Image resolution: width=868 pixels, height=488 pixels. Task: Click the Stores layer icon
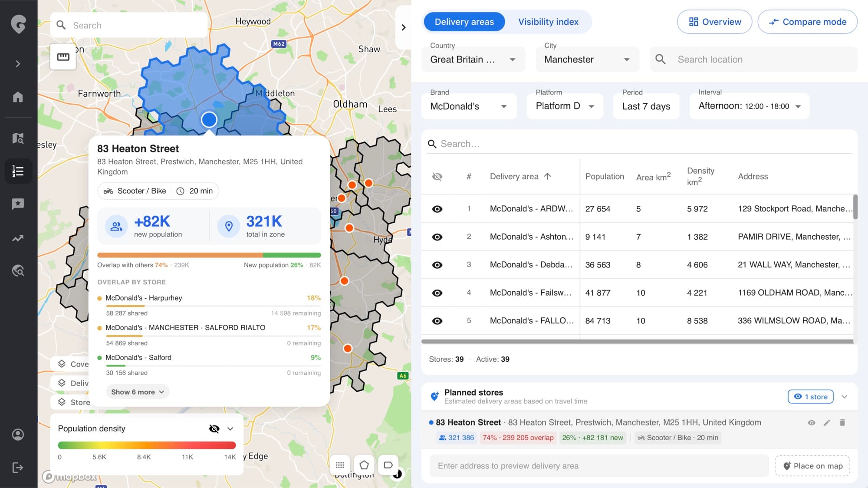[x=62, y=402]
